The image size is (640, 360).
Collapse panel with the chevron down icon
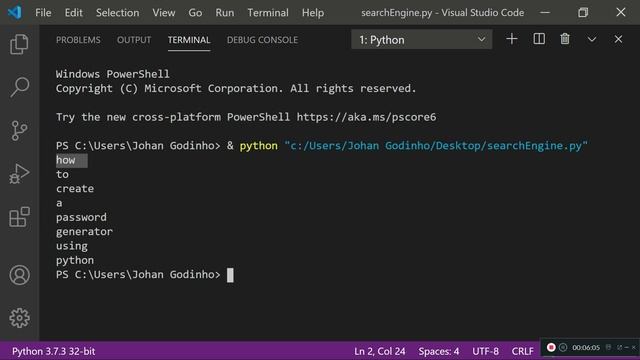(592, 39)
